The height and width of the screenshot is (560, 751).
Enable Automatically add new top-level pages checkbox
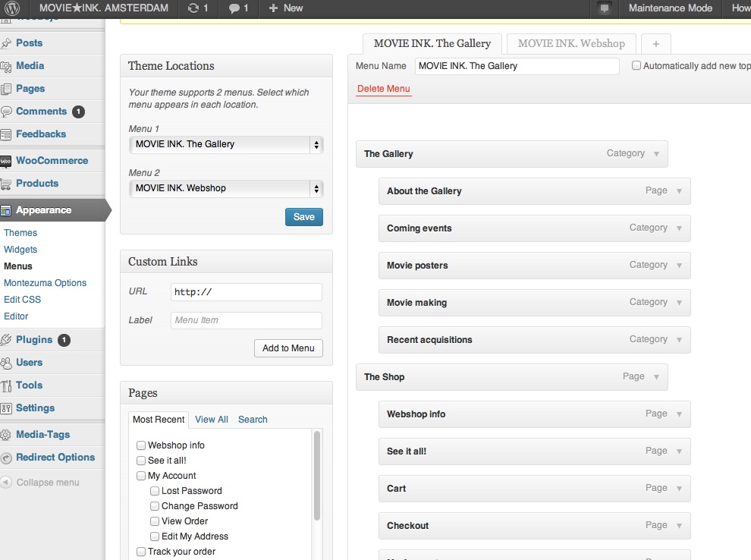[636, 65]
